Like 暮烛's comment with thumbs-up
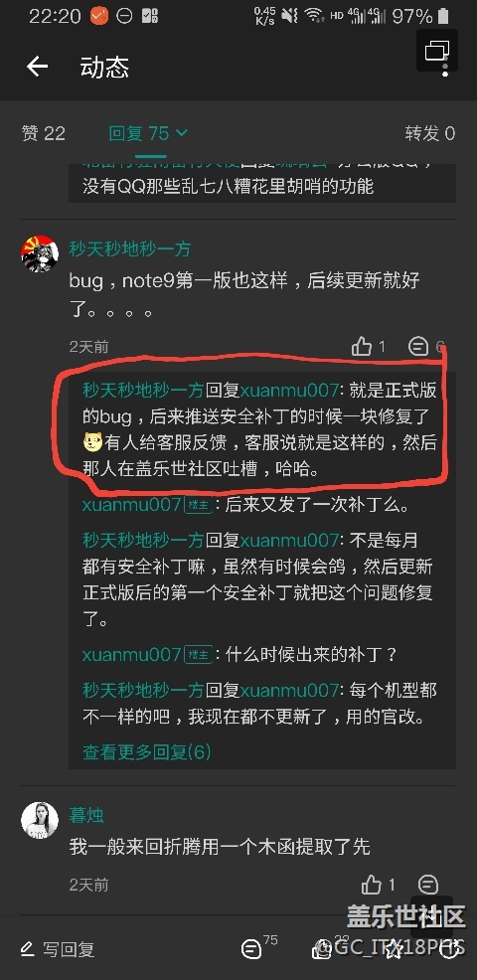This screenshot has height=980, width=477. coord(372,885)
